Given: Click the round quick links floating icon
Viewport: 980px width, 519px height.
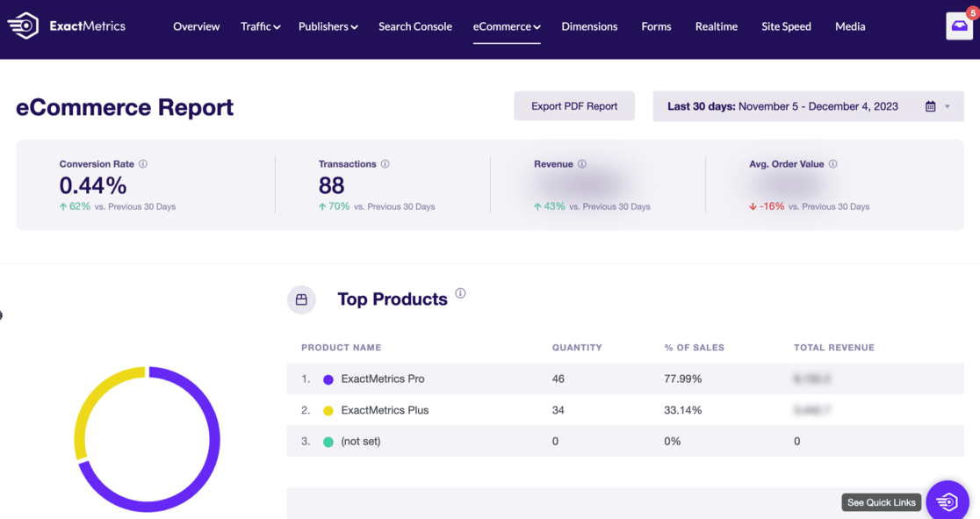Looking at the screenshot, I should coord(948,501).
